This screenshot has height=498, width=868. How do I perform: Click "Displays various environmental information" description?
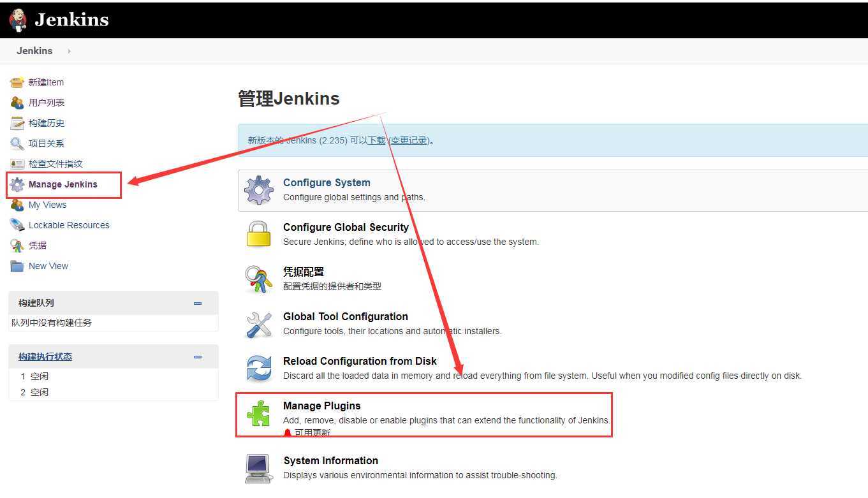(420, 475)
